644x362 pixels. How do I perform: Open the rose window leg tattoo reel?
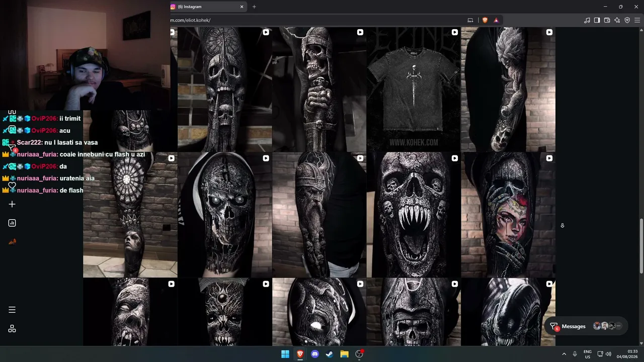point(130,215)
